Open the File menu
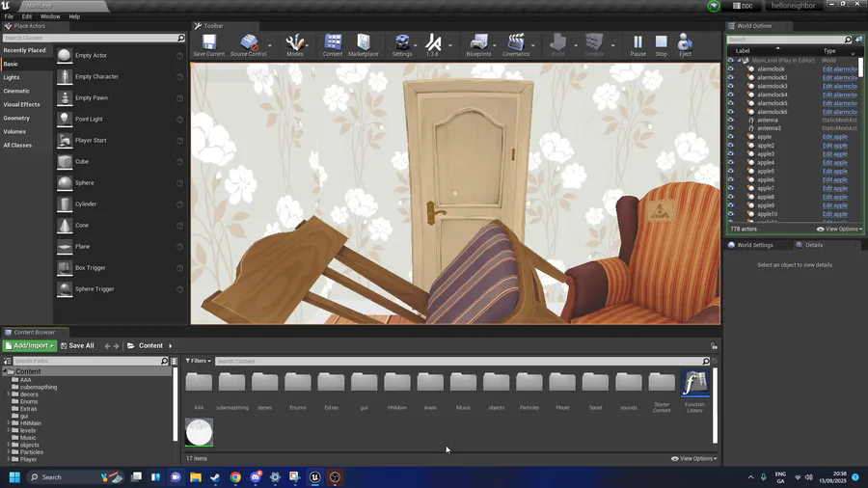Image resolution: width=868 pixels, height=488 pixels. coord(9,16)
